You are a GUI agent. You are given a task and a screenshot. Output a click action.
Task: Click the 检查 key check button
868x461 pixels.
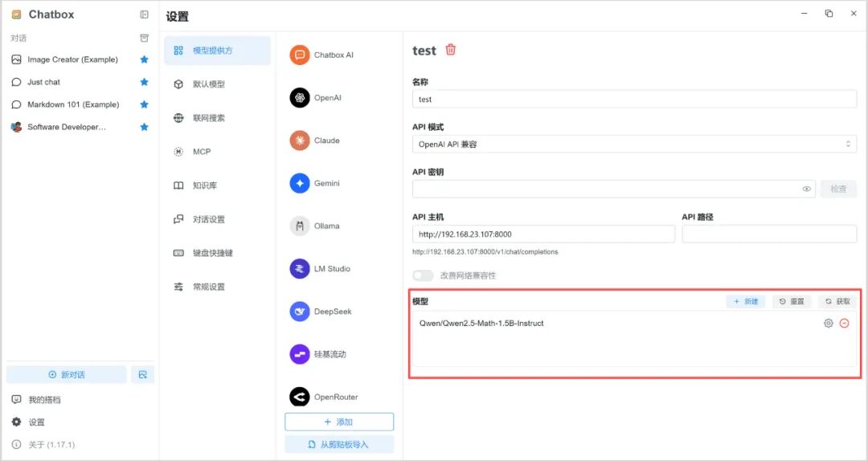[838, 189]
